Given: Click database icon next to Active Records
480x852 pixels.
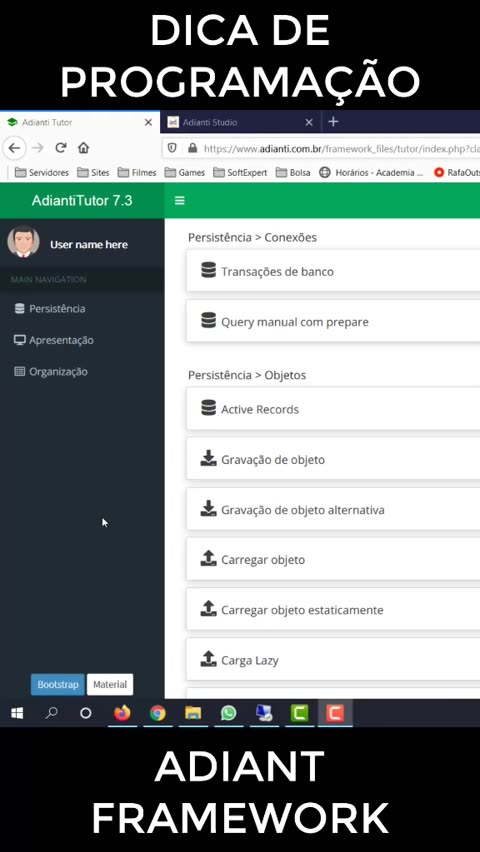Looking at the screenshot, I should pos(208,408).
